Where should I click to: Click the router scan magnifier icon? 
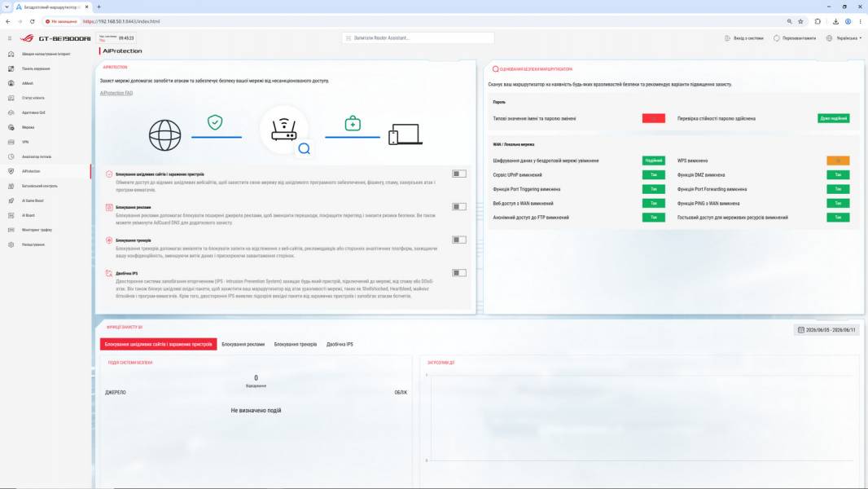point(304,148)
